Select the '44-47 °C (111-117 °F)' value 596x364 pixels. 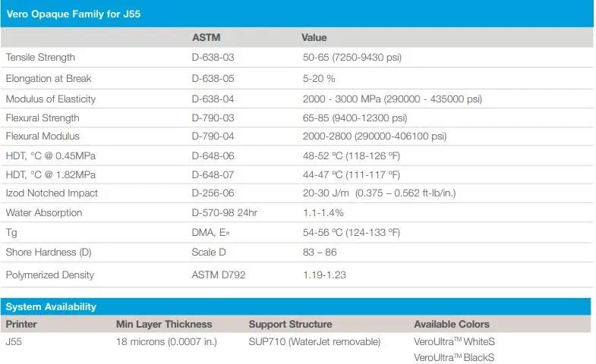[352, 175]
